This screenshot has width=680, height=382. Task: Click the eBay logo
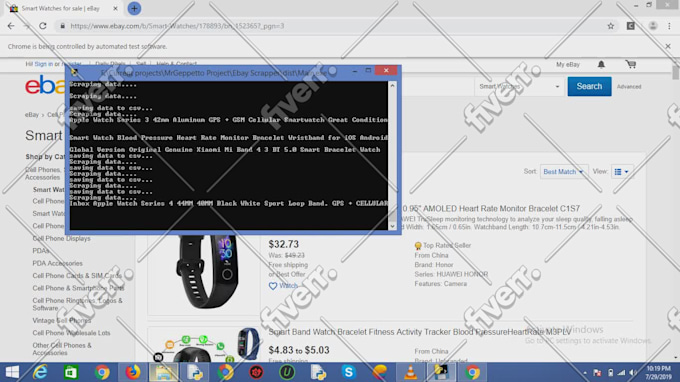(46, 85)
